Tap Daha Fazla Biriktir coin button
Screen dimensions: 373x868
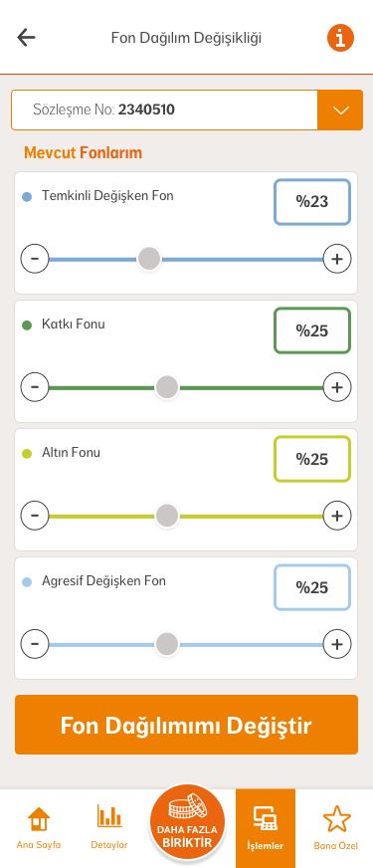(187, 822)
